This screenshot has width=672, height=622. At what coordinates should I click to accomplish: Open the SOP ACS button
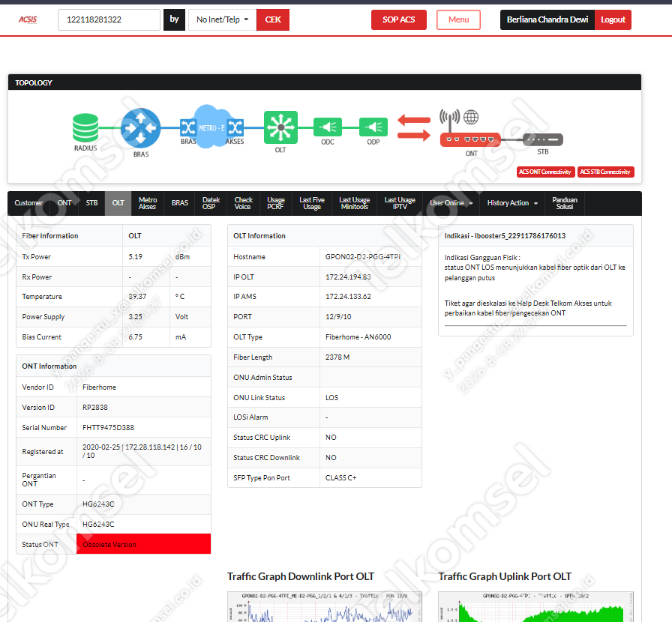tap(398, 19)
